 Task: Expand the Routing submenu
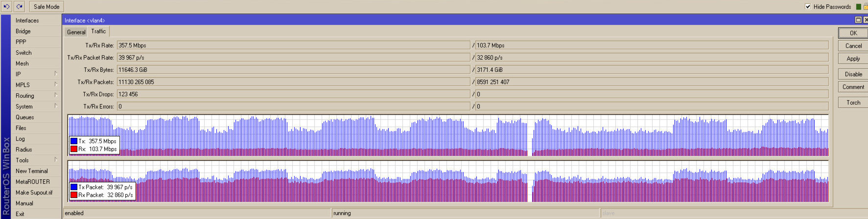(36, 96)
